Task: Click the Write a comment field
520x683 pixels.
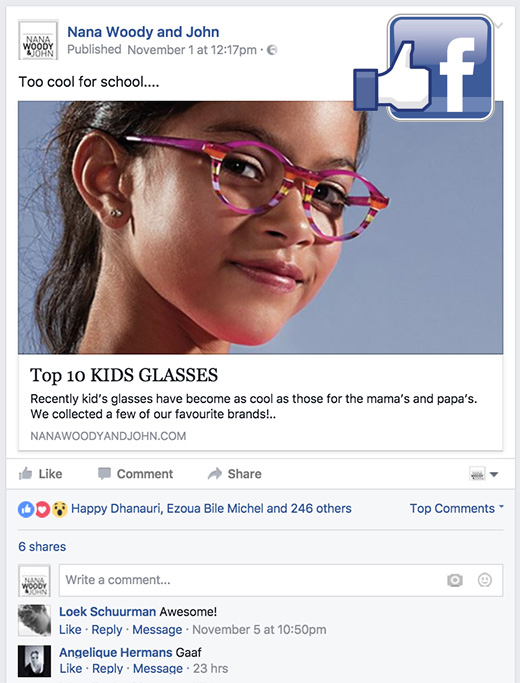Action: [x=281, y=580]
